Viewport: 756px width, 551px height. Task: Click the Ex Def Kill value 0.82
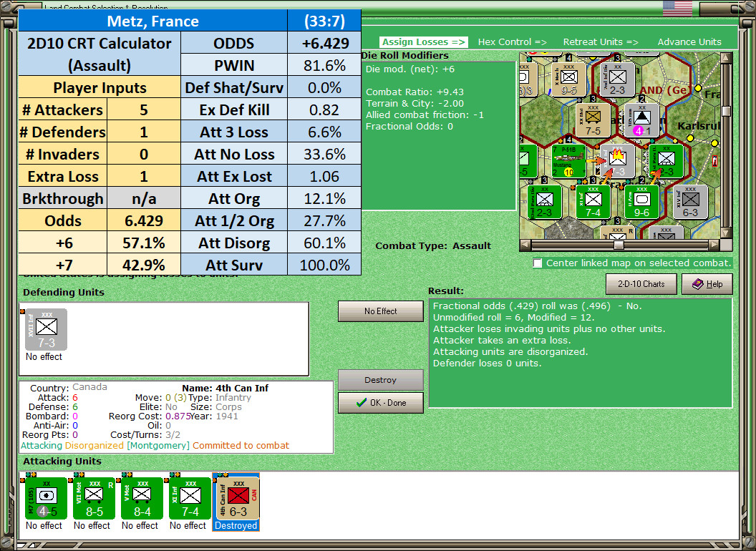[x=324, y=110]
